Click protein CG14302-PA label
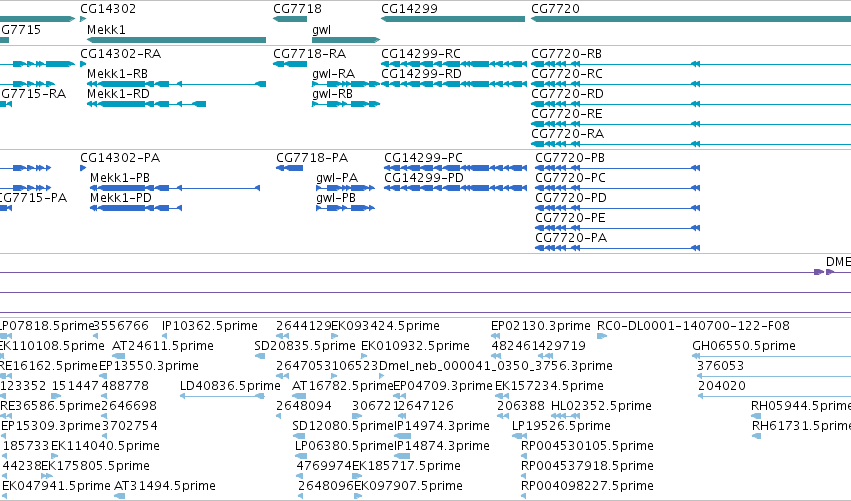 pyautogui.click(x=120, y=158)
